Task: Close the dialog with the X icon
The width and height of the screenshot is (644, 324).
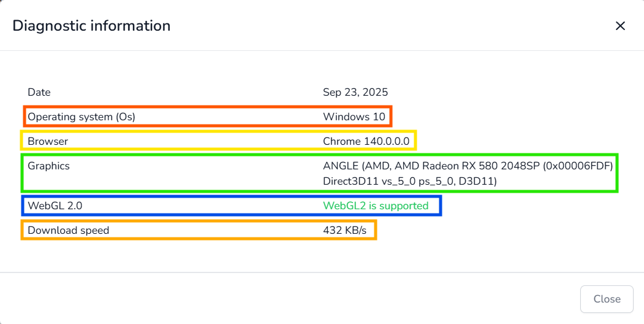Action: [620, 26]
